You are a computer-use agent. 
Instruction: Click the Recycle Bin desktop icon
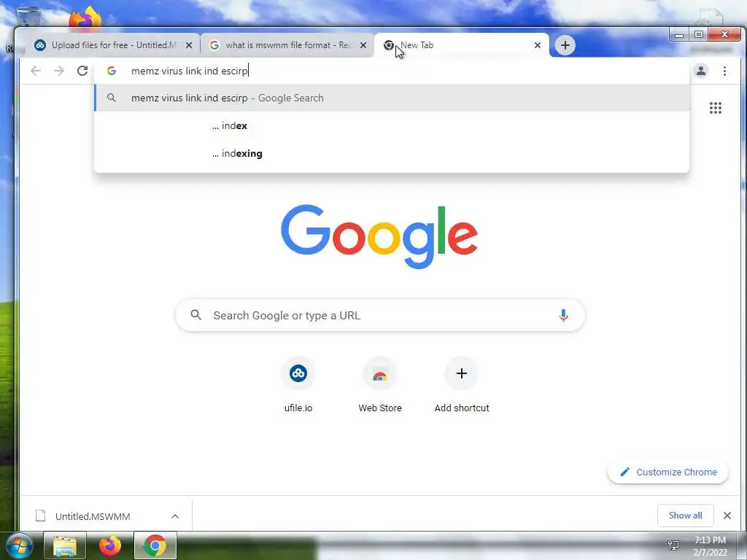coord(28,16)
